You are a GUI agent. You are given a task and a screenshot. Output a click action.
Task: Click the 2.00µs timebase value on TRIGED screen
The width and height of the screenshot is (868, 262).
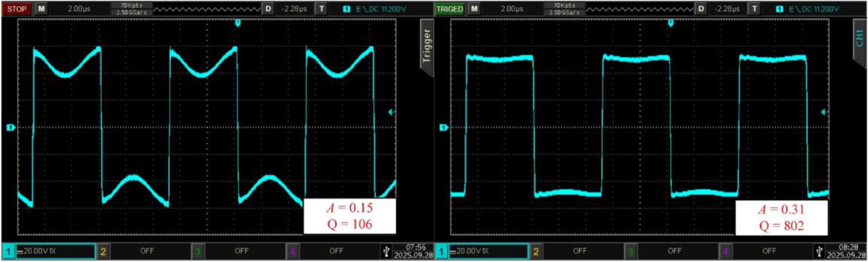512,9
